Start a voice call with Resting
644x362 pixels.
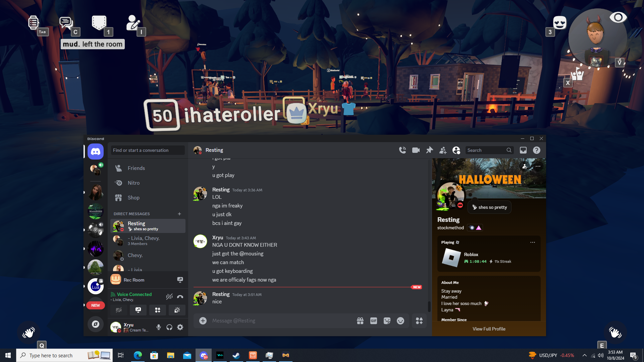pos(402,150)
